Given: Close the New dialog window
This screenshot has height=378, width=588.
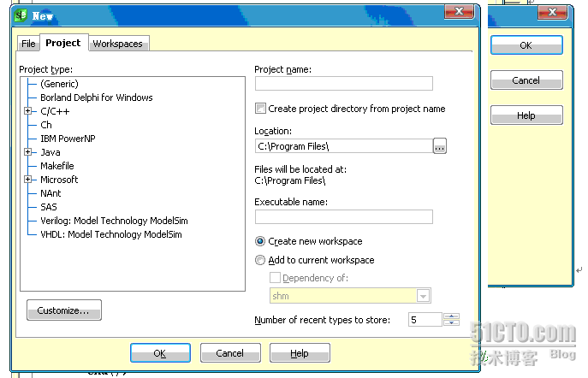Looking at the screenshot, I should click(x=459, y=12).
